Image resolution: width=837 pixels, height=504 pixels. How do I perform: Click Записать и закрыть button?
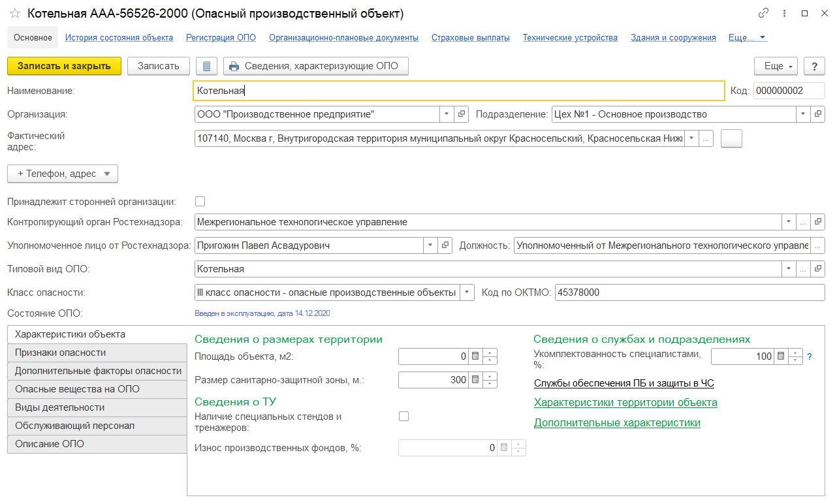[64, 66]
